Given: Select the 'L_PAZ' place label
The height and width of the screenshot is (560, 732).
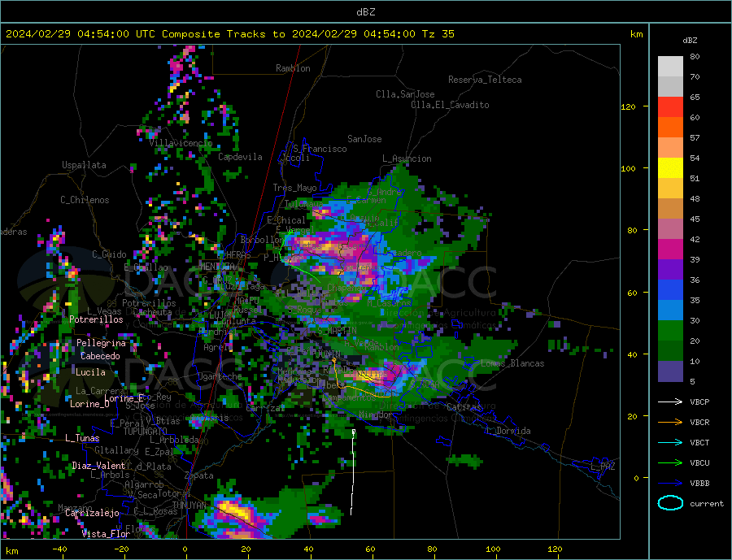Looking at the screenshot, I should click(x=603, y=467).
